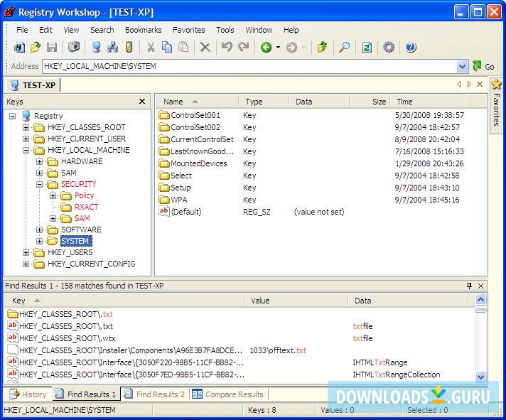Switch to the Compare Results tab
This screenshot has width=506, height=420.
point(227,394)
